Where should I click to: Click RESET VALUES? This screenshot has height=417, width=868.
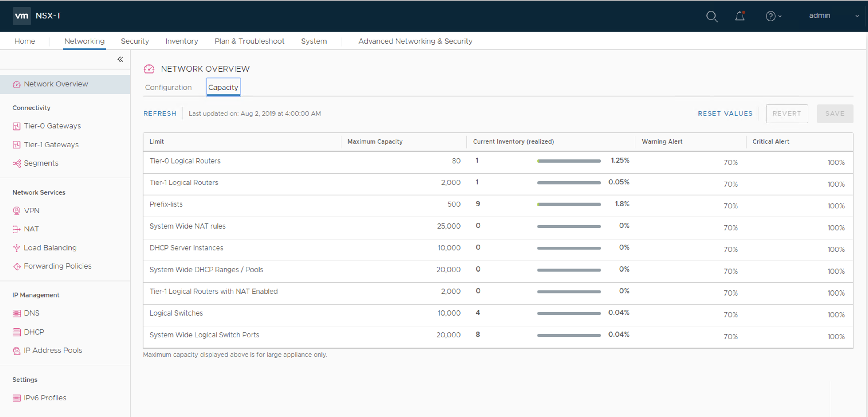coord(725,114)
